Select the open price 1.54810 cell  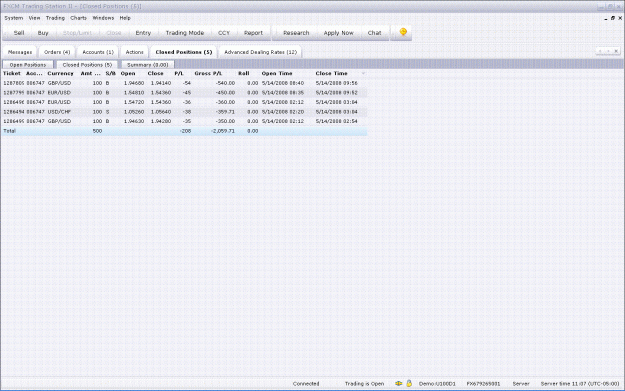(134, 92)
